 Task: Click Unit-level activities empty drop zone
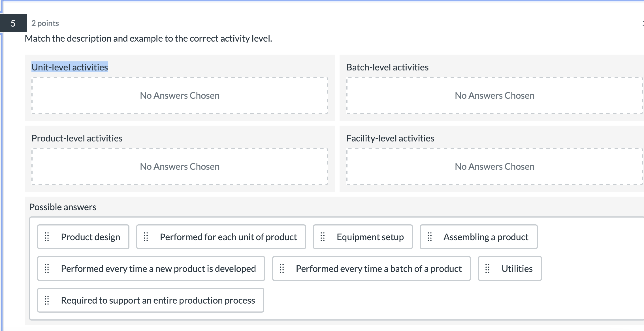coord(180,95)
